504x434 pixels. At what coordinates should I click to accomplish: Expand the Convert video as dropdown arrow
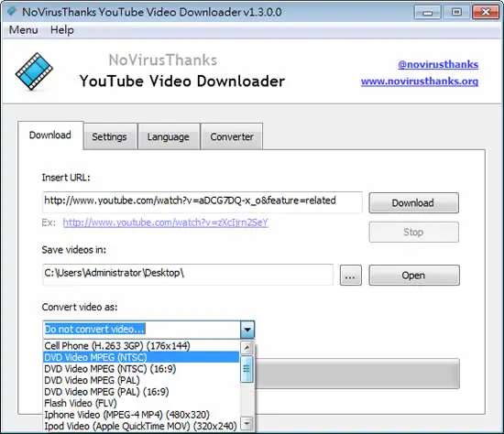[247, 330]
